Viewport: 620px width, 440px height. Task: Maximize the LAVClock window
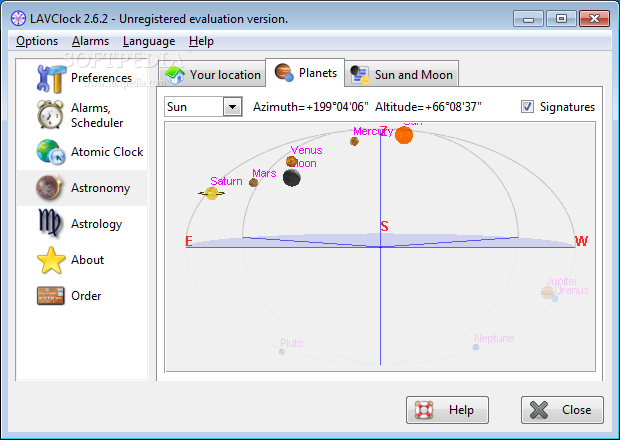(561, 19)
